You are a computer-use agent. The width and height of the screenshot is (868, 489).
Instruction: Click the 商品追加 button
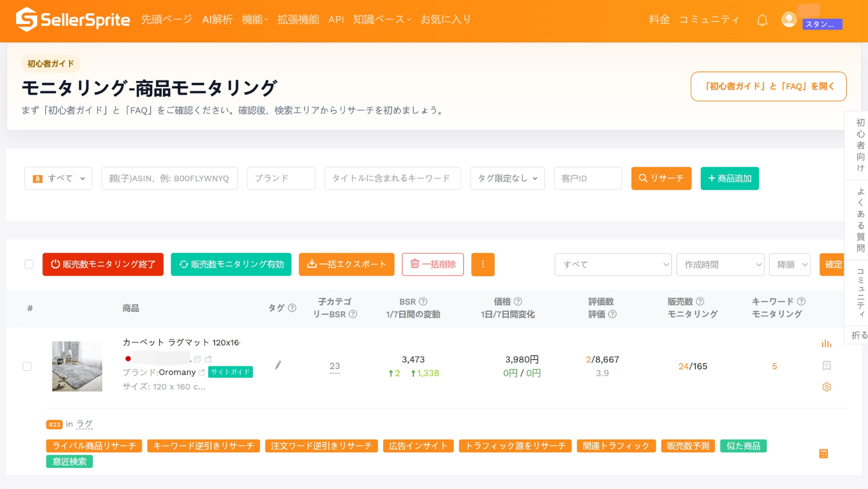pyautogui.click(x=729, y=178)
